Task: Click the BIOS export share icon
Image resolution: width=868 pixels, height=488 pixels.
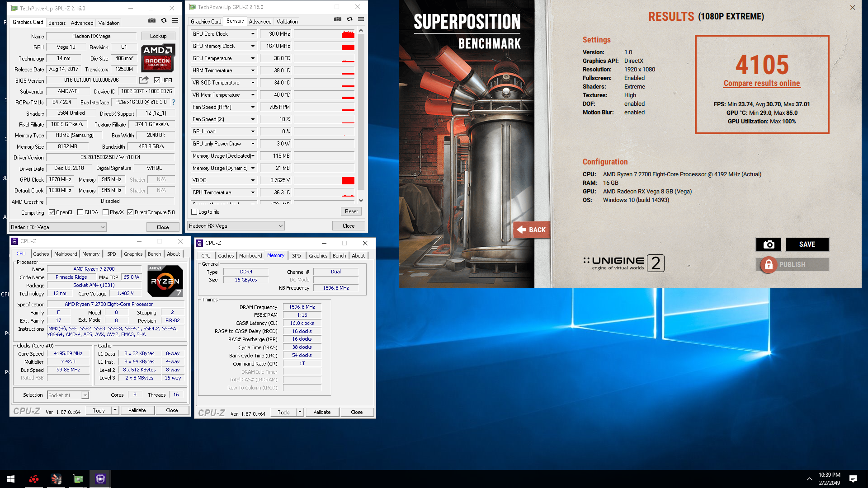Action: click(144, 80)
